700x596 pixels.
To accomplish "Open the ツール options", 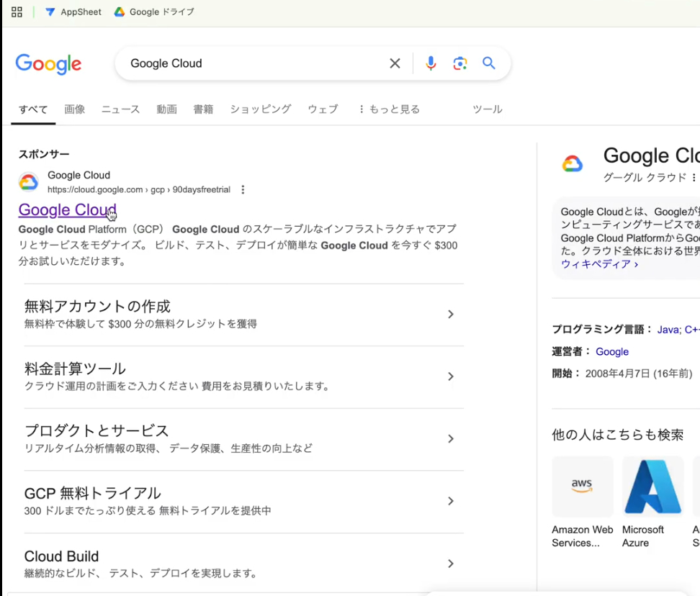I will [x=488, y=109].
